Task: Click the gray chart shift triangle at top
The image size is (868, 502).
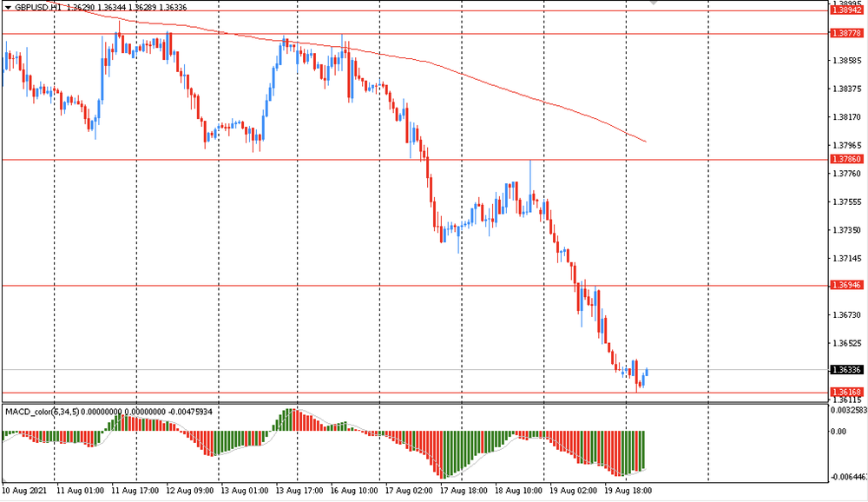Action: (654, 3)
